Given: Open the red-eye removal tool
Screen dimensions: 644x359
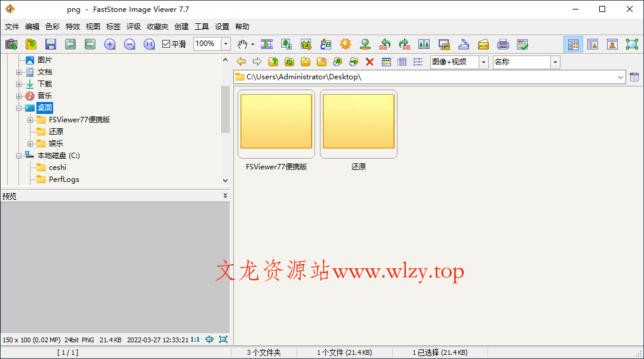Looking at the screenshot, I should click(365, 44).
